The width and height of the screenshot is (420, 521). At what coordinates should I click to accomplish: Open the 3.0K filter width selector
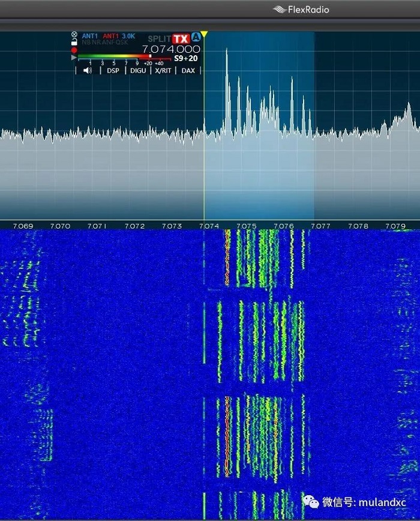(128, 36)
